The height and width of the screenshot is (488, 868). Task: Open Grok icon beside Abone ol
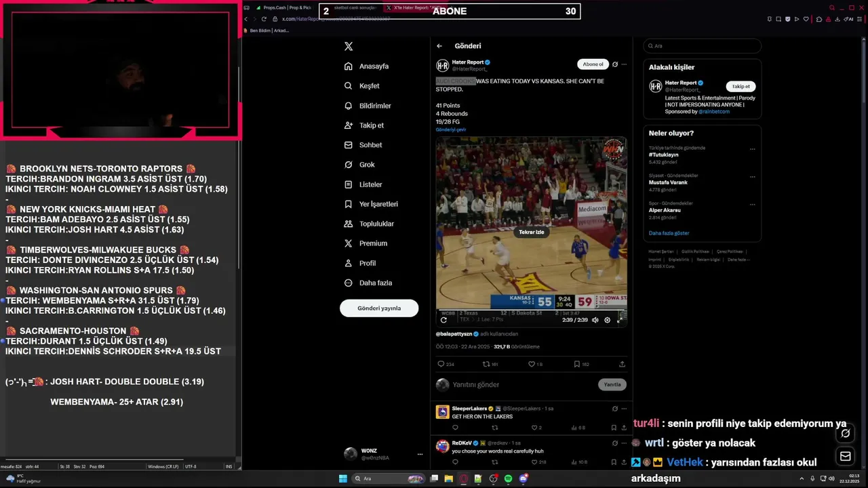(x=615, y=64)
